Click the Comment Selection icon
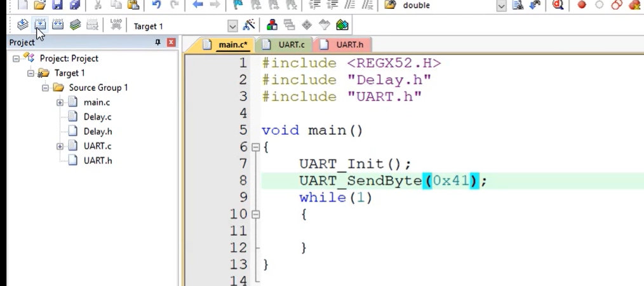Viewport: 644px width, 286px height. pos(350,4)
